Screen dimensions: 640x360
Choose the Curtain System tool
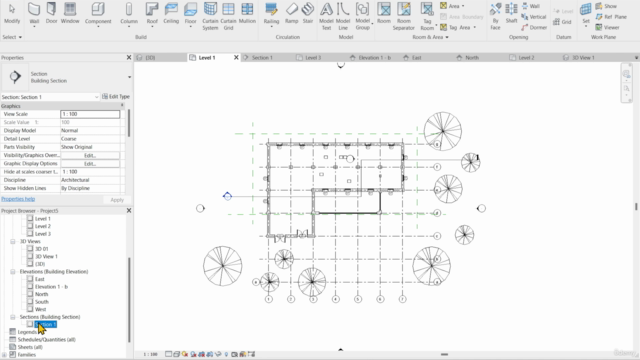point(210,16)
